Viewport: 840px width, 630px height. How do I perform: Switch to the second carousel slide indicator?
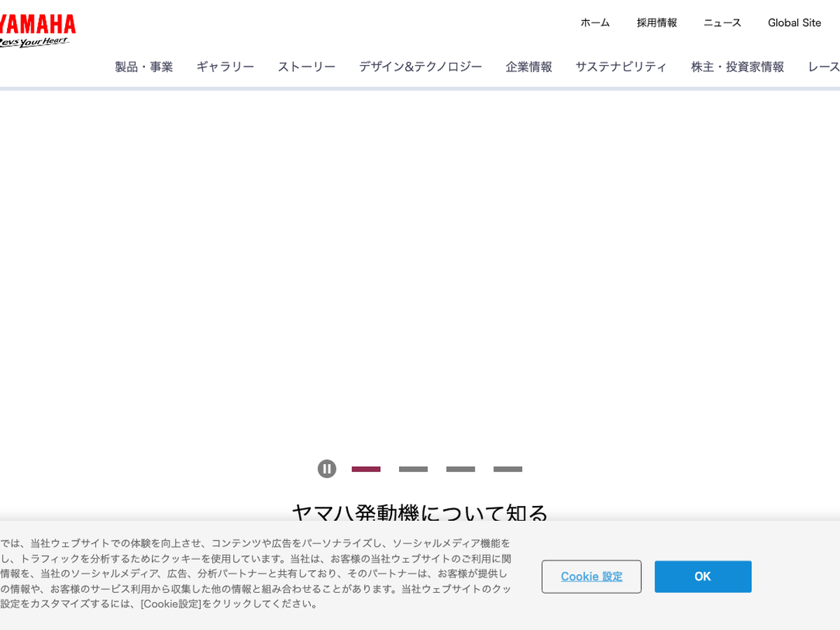[413, 469]
